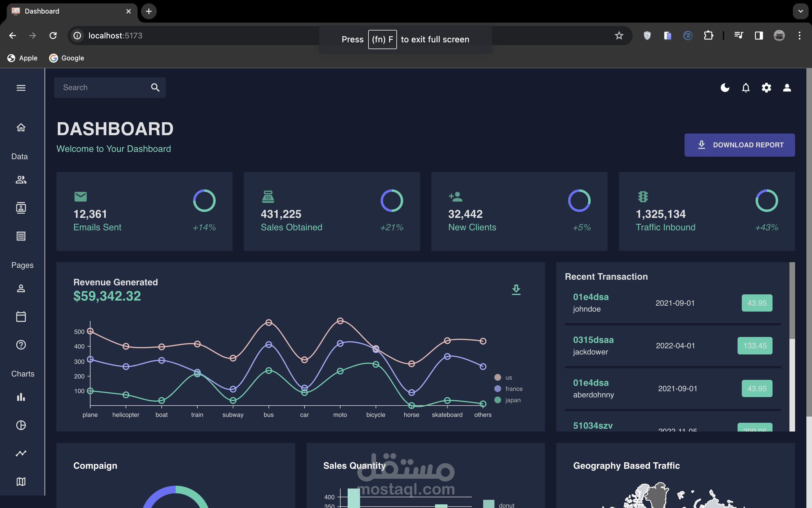The width and height of the screenshot is (812, 508).
Task: Reload the localhost page
Action: pos(53,35)
